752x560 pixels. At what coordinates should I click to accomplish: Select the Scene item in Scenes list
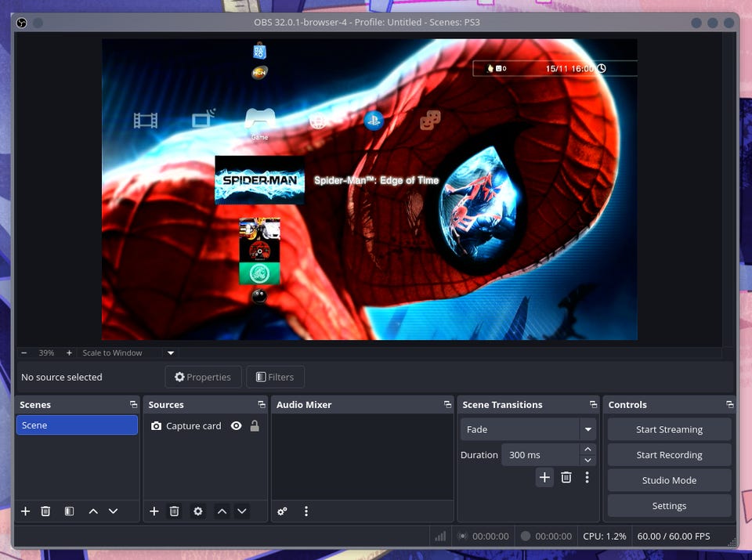click(x=77, y=425)
